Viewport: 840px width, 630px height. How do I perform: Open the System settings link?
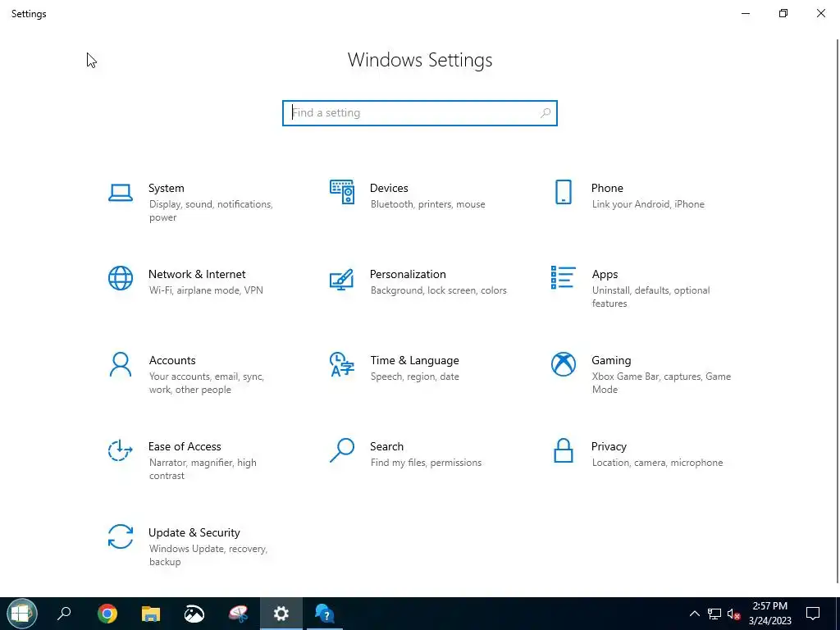[x=166, y=188]
